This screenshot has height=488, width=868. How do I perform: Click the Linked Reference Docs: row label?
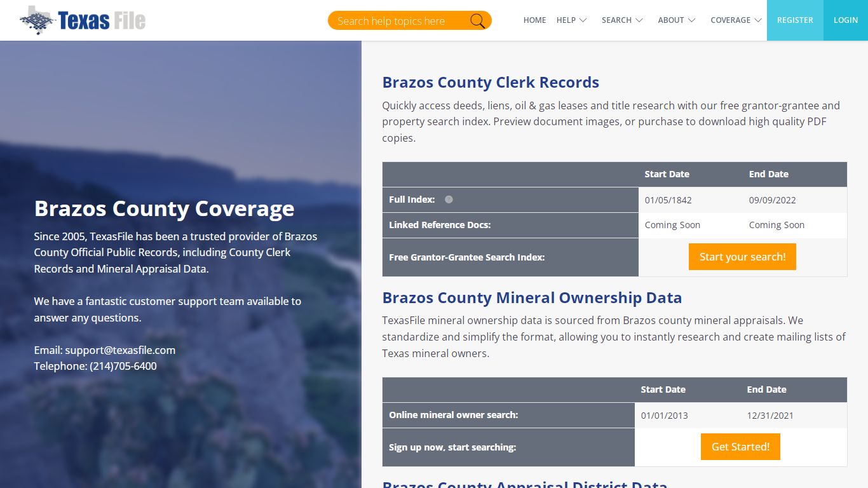click(440, 225)
